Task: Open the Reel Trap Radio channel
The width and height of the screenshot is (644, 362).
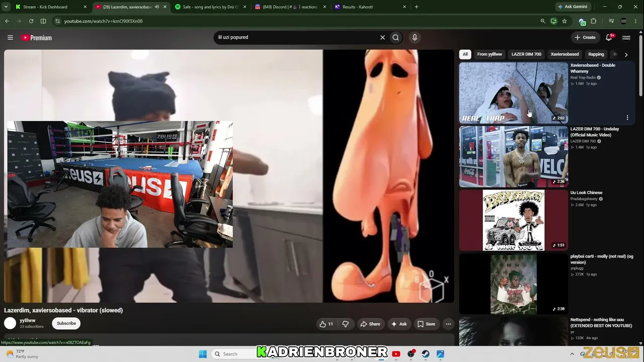Action: point(583,77)
